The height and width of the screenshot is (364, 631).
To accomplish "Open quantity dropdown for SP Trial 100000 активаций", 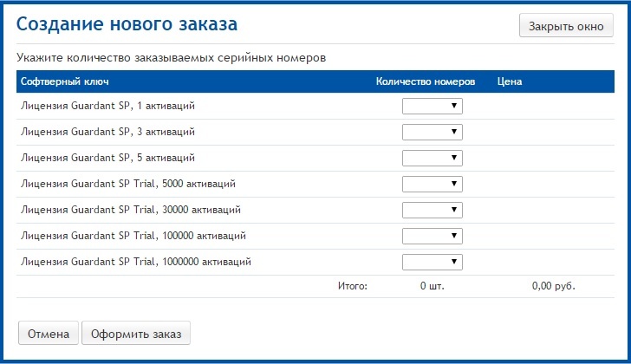I will coord(432,236).
